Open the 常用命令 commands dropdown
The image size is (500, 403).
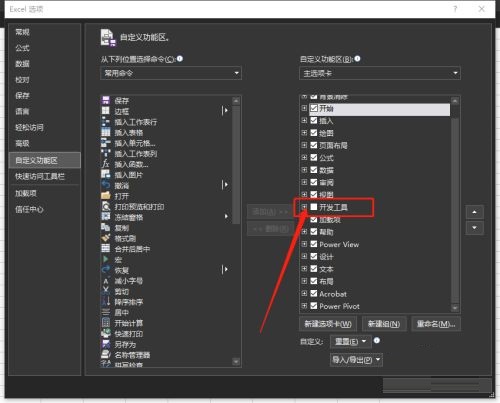[x=171, y=73]
